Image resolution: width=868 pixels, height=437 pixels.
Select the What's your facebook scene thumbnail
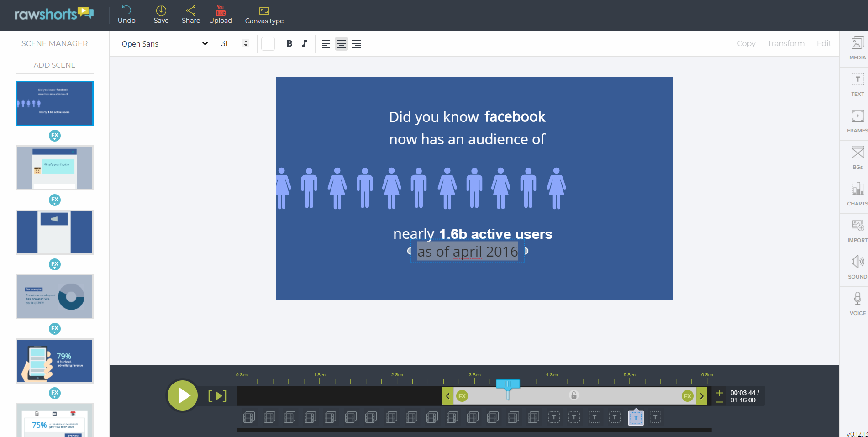(55, 168)
